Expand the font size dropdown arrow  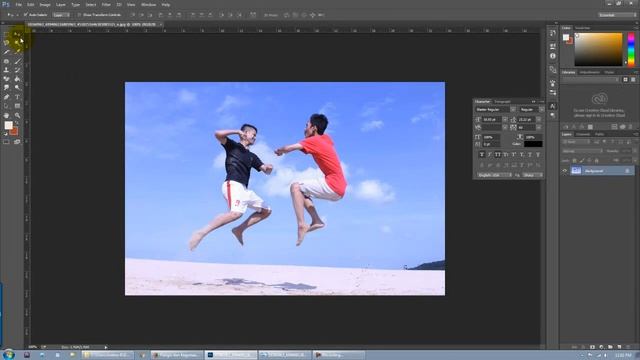click(x=505, y=120)
